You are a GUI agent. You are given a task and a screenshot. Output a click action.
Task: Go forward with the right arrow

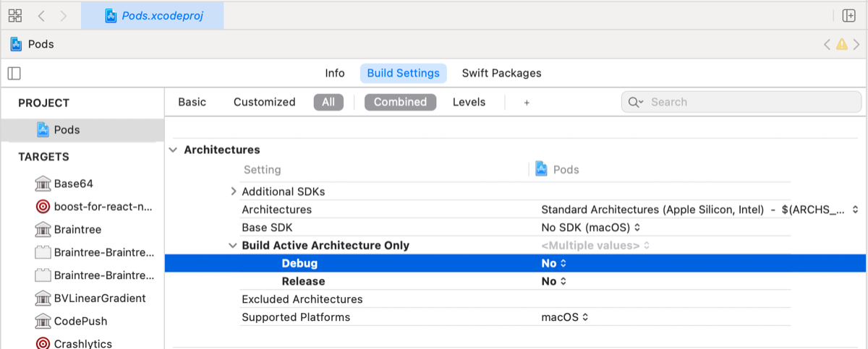pyautogui.click(x=64, y=15)
